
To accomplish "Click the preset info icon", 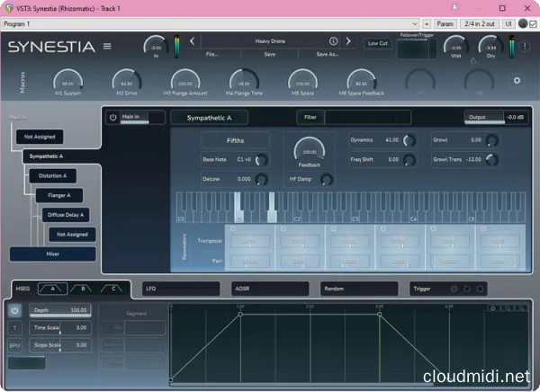I will [333, 41].
